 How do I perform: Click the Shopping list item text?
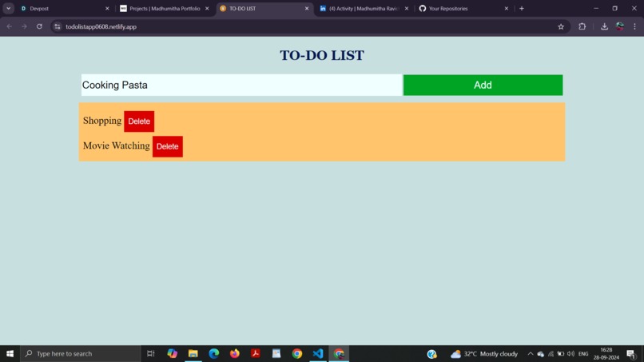pos(101,121)
